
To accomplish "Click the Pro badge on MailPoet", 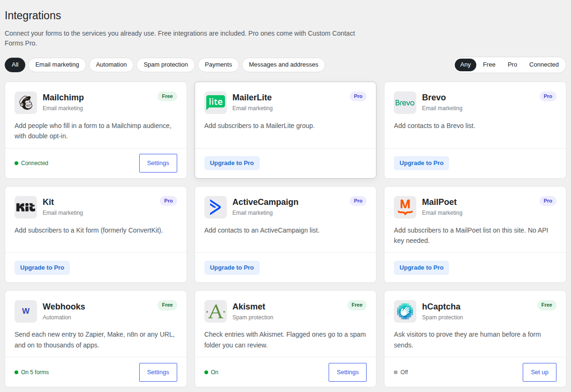I will [x=548, y=201].
